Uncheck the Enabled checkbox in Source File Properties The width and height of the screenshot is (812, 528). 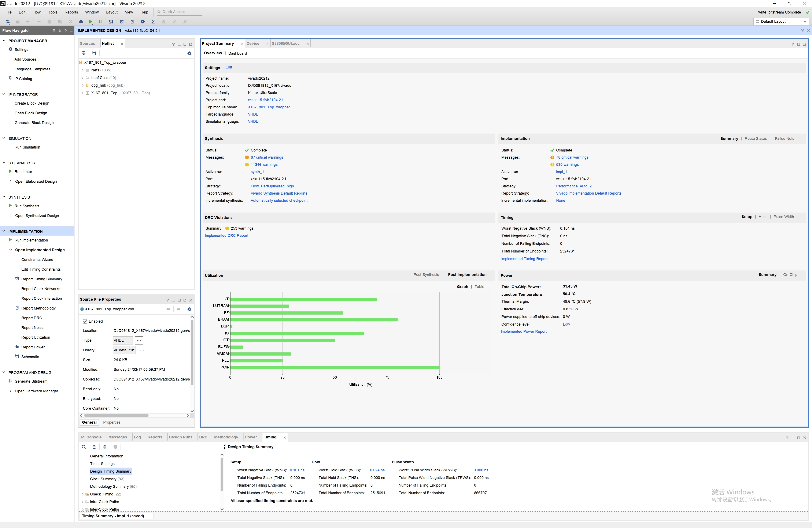85,321
